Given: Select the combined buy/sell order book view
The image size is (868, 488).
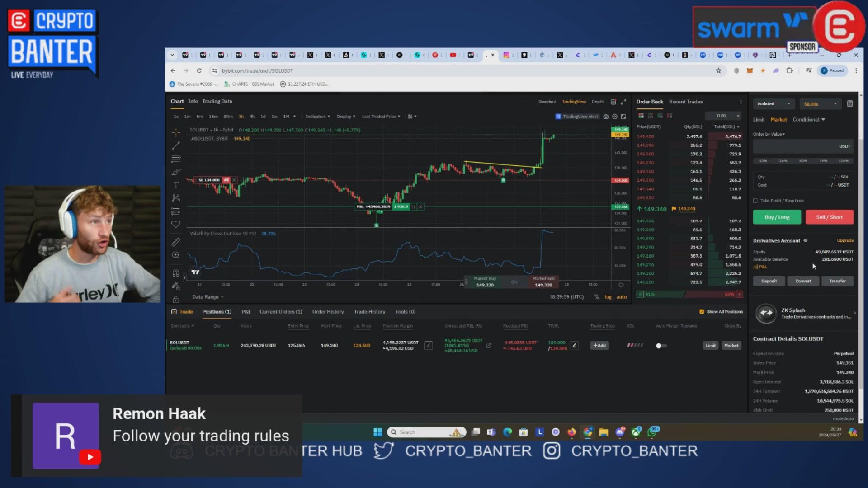Looking at the screenshot, I should point(641,116).
